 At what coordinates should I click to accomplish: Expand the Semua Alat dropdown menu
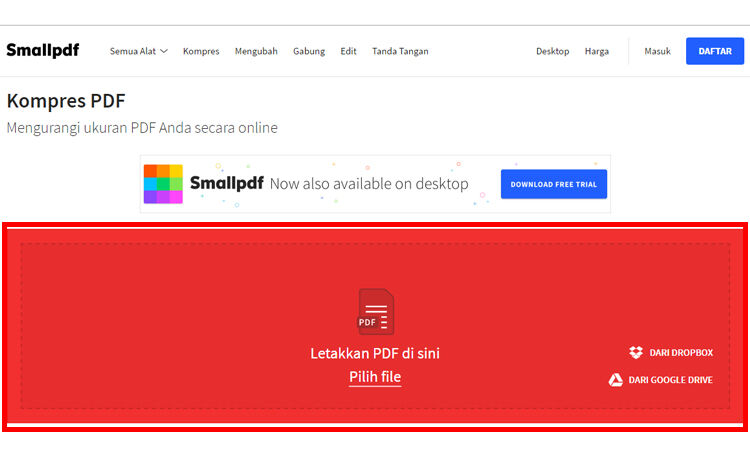tap(139, 51)
